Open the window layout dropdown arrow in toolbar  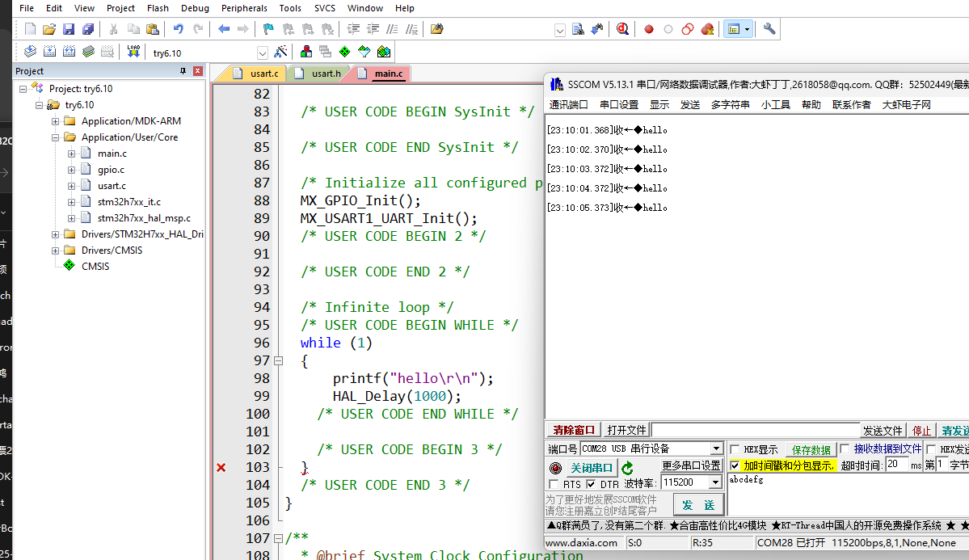[x=747, y=29]
